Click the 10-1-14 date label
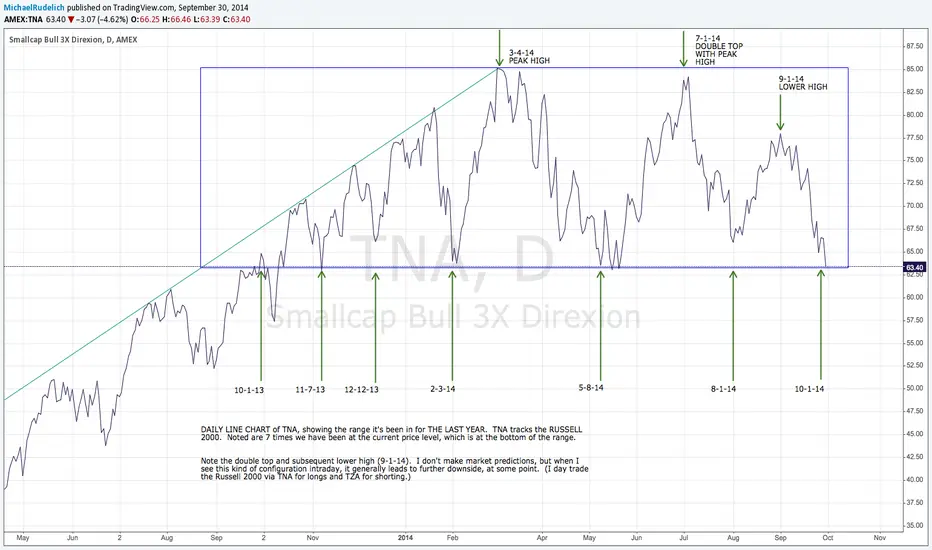The width and height of the screenshot is (932, 550). click(x=810, y=389)
